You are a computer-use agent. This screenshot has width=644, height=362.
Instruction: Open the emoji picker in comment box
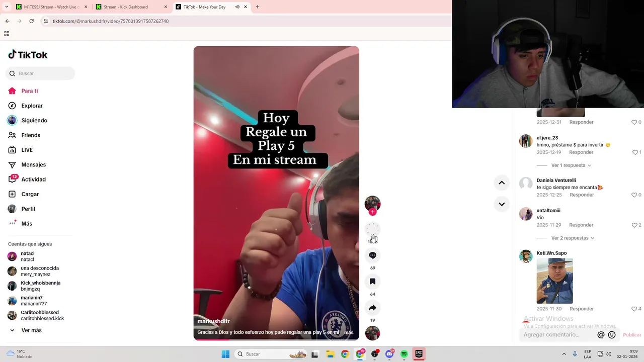pos(612,335)
